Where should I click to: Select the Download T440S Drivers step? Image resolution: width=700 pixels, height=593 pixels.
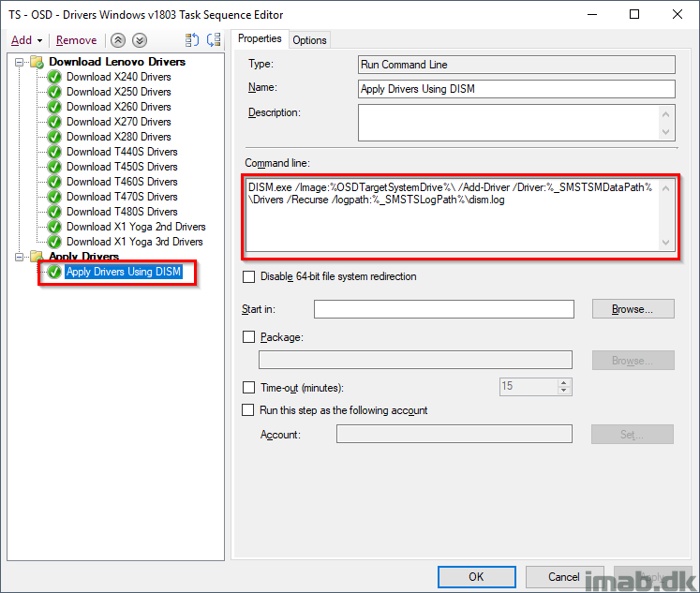[122, 152]
